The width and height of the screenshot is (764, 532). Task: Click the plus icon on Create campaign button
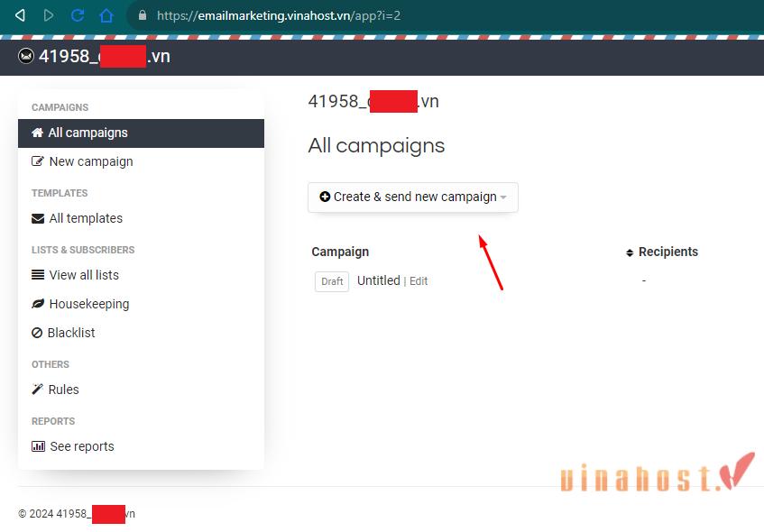click(325, 197)
